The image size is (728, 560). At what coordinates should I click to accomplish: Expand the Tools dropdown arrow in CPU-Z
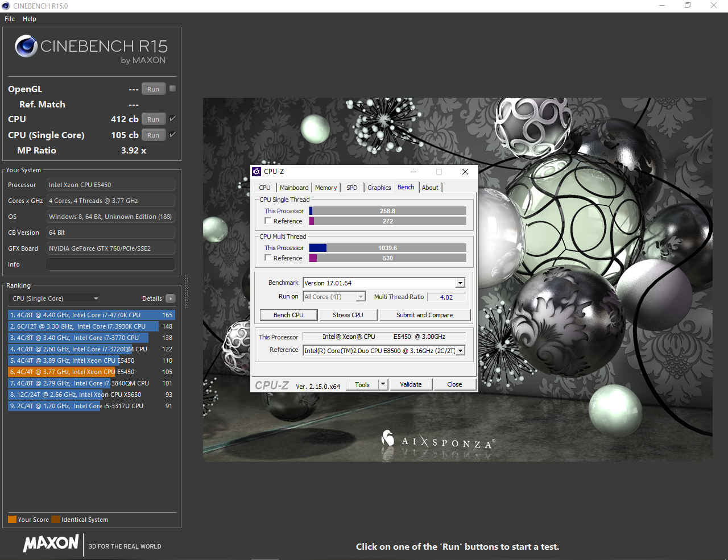[383, 384]
